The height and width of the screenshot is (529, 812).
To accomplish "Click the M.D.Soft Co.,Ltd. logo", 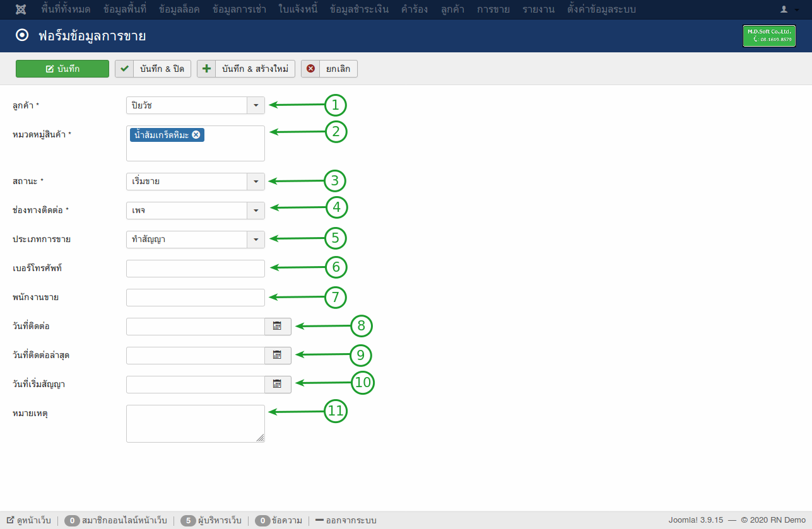I will [x=768, y=35].
